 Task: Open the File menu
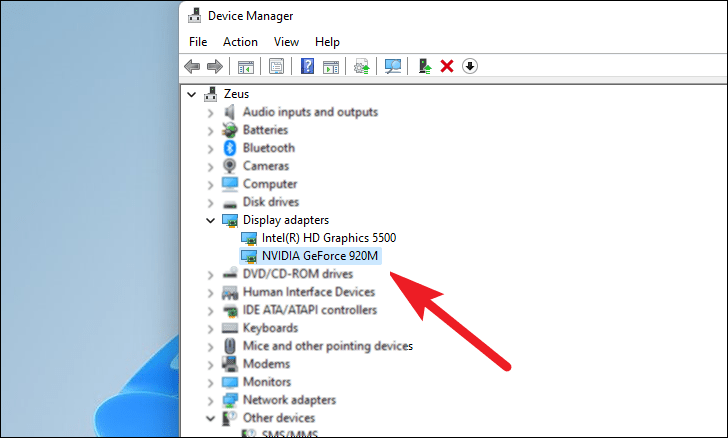click(198, 42)
